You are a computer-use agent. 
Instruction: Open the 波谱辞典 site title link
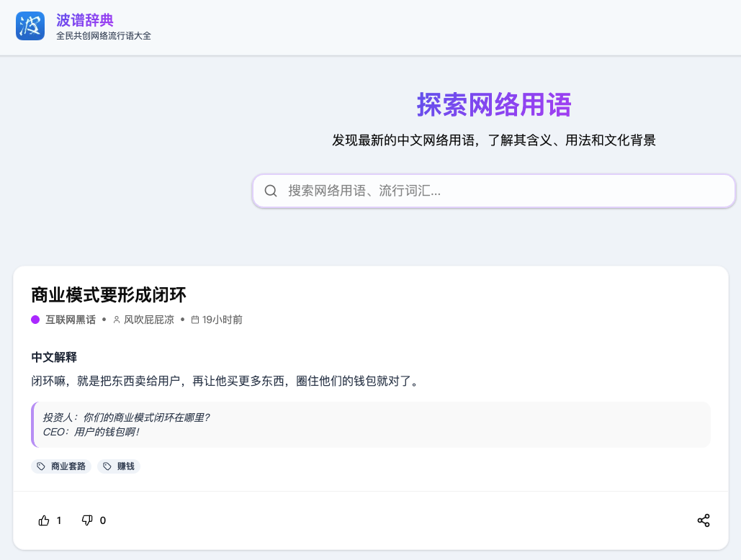point(85,20)
